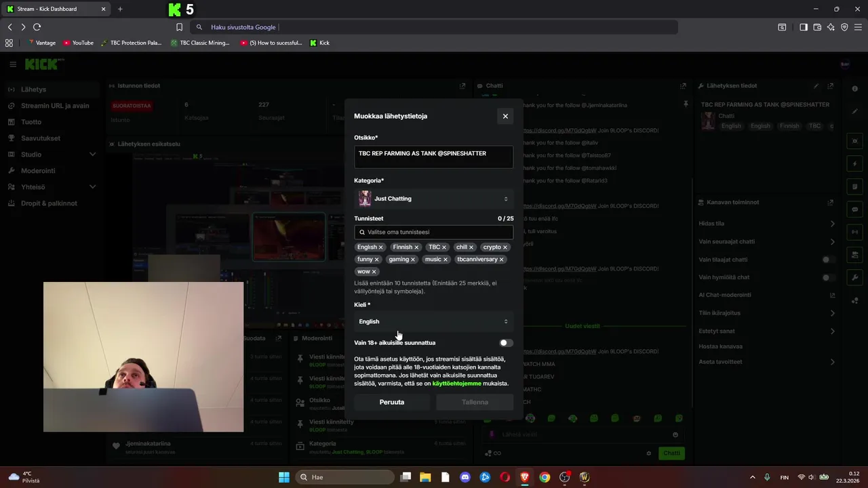This screenshot has height=488, width=868.
Task: Open the TBC Protection Pala... bookmark
Action: pyautogui.click(x=131, y=43)
